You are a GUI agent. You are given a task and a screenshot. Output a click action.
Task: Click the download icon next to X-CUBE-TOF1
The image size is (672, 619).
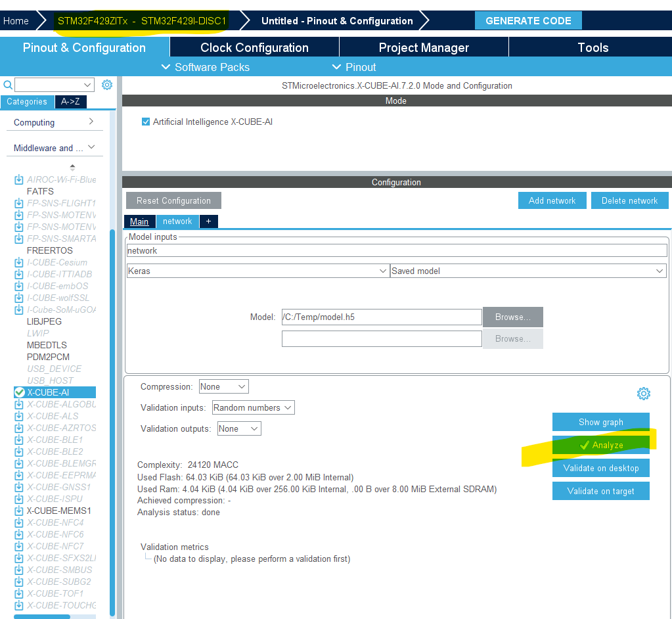18,593
